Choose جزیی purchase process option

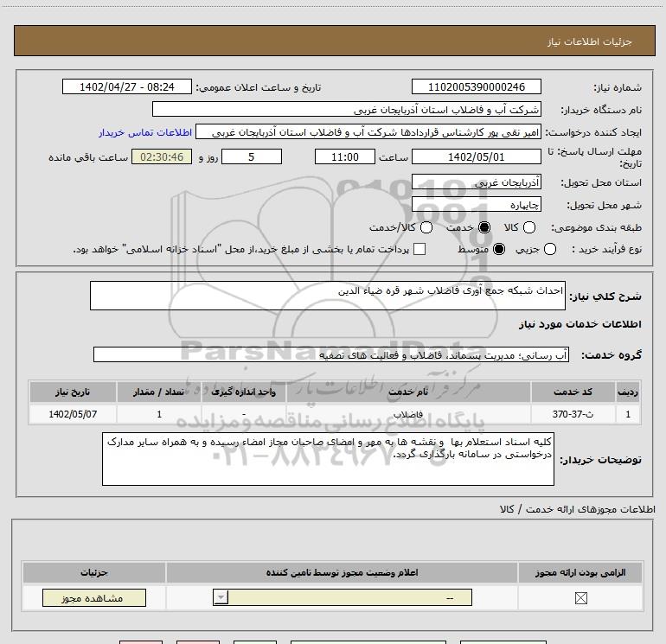coord(549,249)
